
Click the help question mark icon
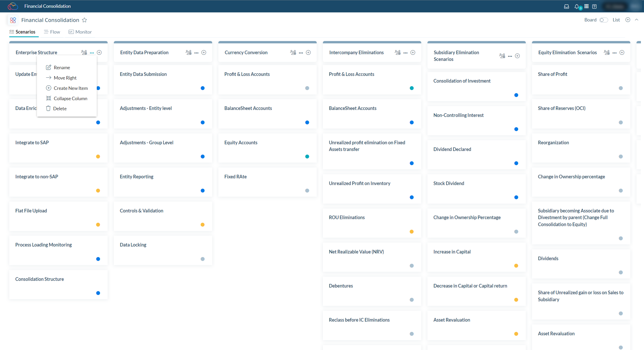595,6
